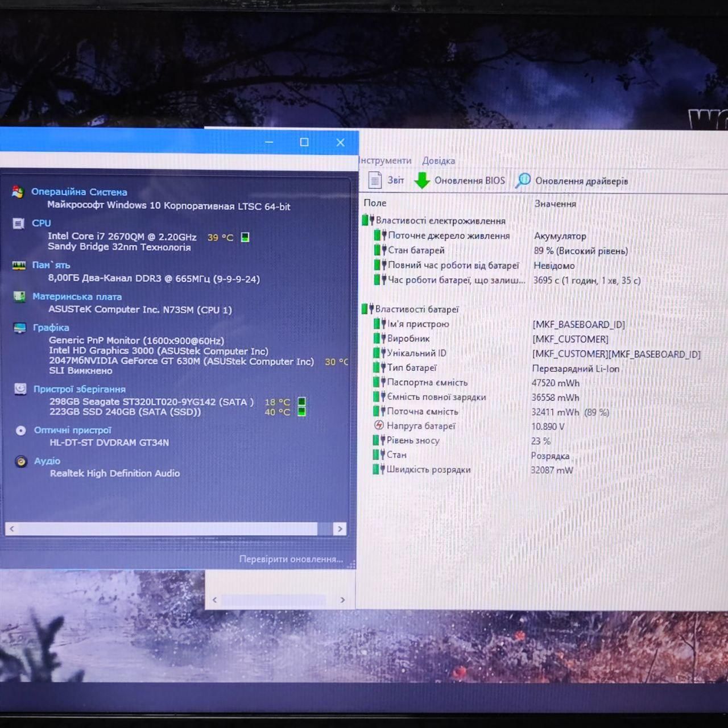Click the Operating System Windows icon
This screenshot has height=728, width=728.
(x=18, y=192)
